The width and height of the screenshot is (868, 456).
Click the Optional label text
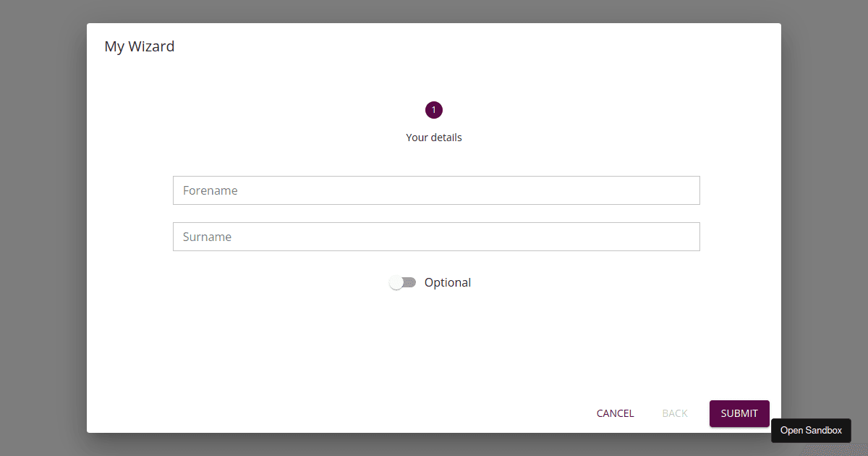point(448,282)
